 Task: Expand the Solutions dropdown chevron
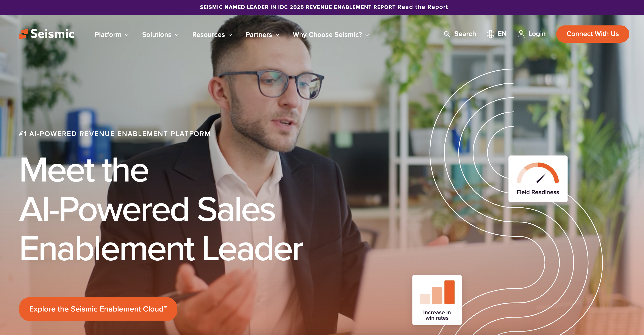(177, 35)
